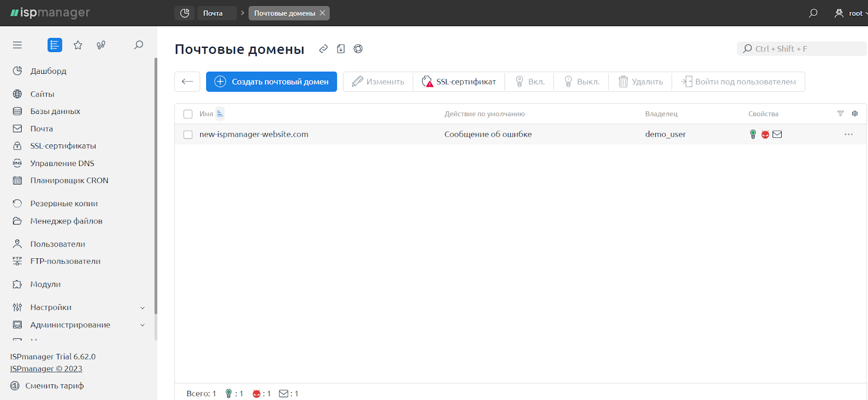Toggle the select-all checkbox in table header

(x=188, y=114)
